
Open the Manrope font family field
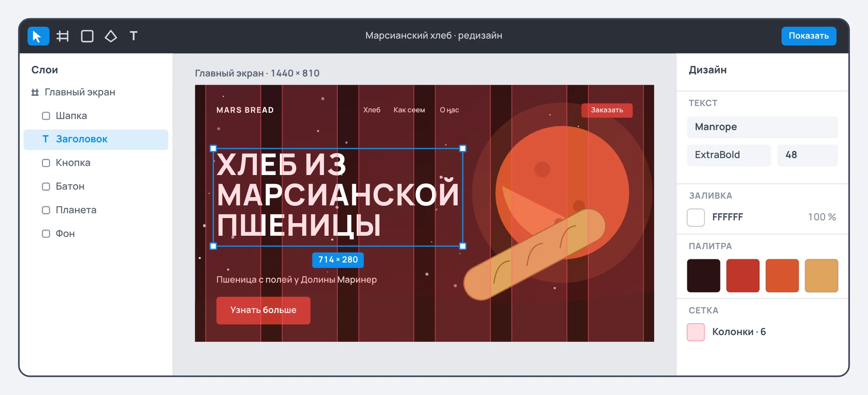pos(762,127)
